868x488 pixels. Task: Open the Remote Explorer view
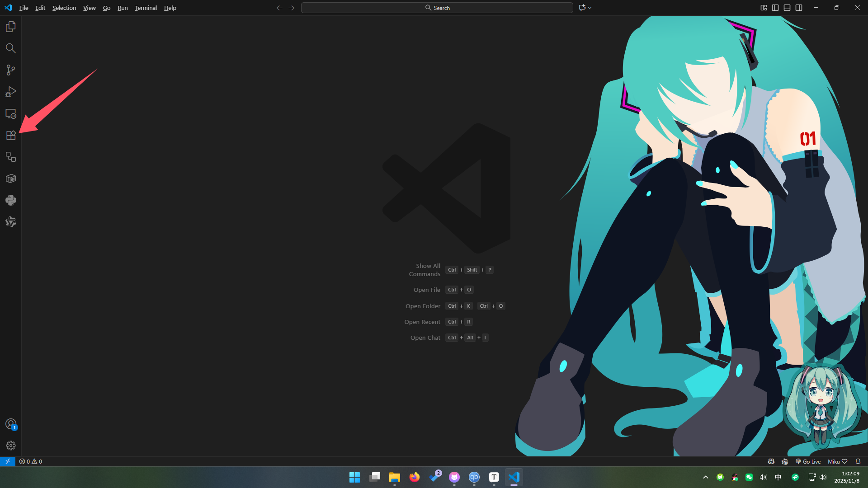coord(11,113)
